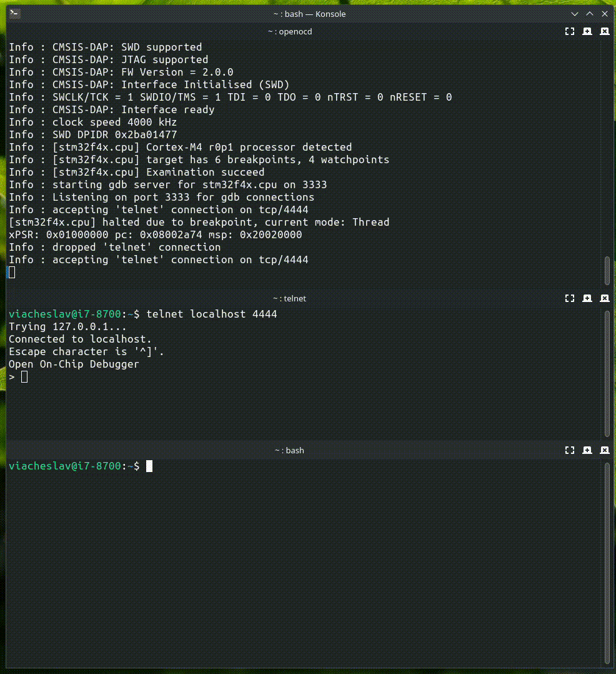Click the 'SWD DPIDR 0x2ba01477' line
This screenshot has width=616, height=674.
pos(93,134)
